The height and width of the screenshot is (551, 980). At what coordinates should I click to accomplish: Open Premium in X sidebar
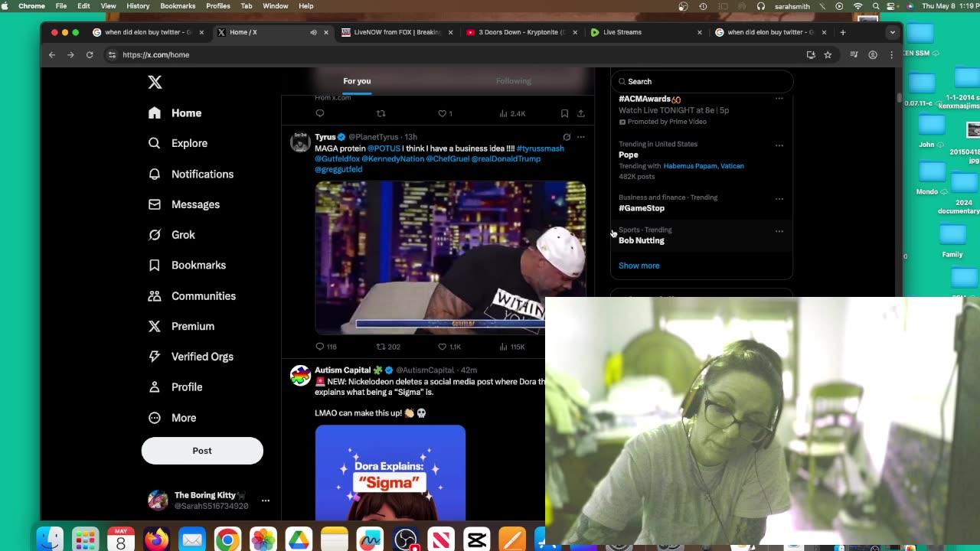pos(181,326)
